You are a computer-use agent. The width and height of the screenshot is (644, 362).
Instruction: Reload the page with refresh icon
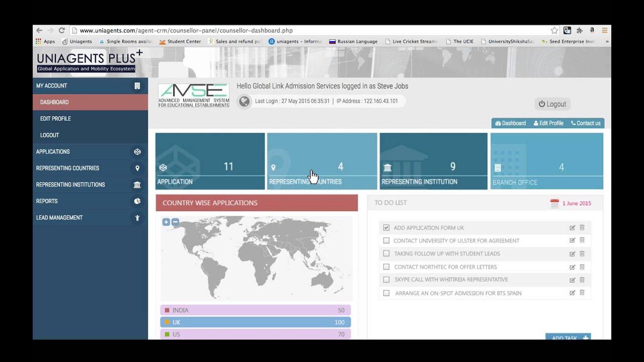62,30
